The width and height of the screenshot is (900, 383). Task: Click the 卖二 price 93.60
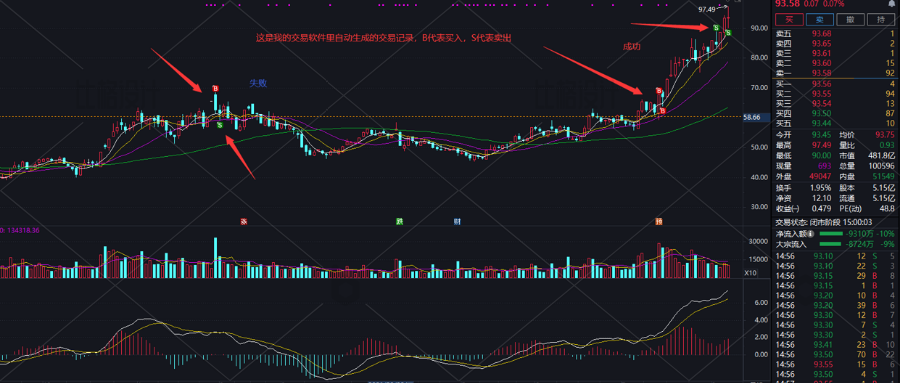pos(821,63)
